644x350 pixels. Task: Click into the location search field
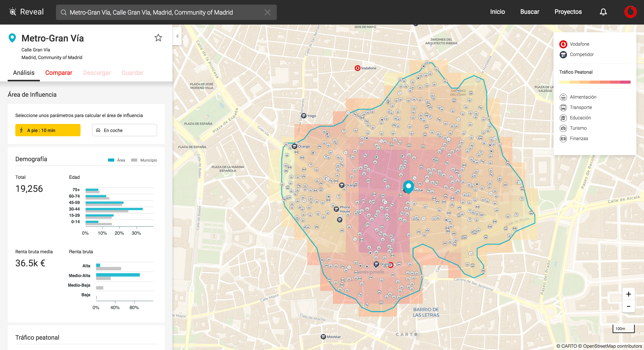pyautogui.click(x=166, y=12)
